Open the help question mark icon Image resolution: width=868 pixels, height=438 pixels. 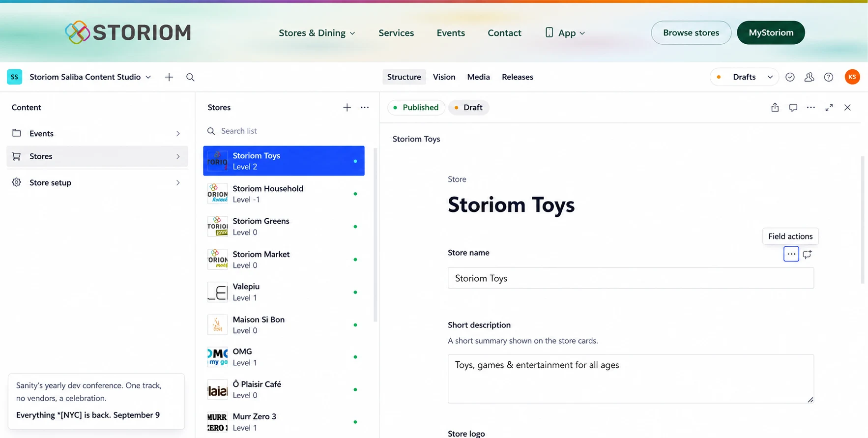829,77
